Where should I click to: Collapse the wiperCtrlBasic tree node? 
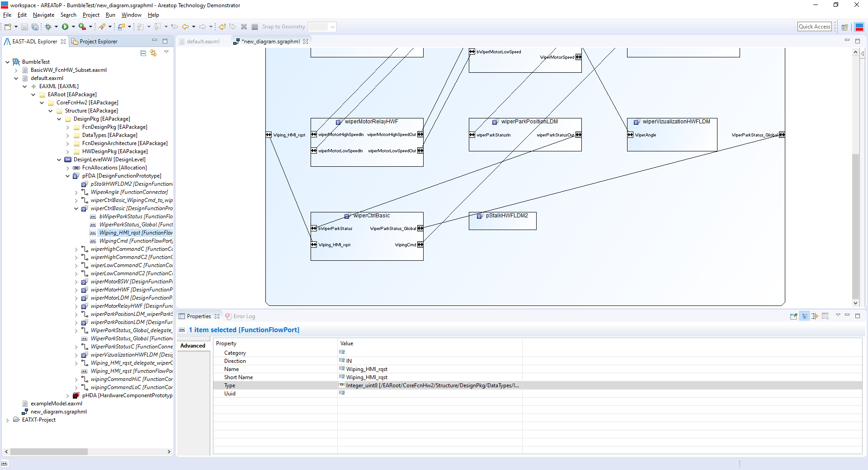pyautogui.click(x=76, y=209)
